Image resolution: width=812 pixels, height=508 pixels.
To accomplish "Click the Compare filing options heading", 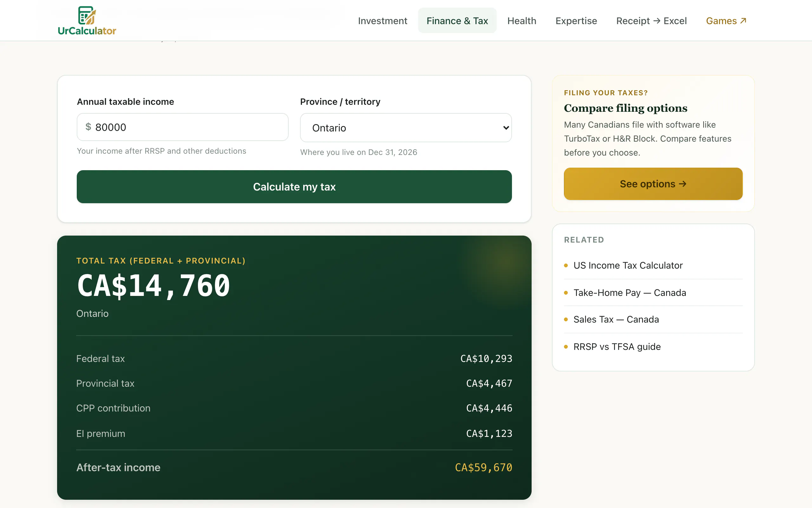I will pos(625,108).
